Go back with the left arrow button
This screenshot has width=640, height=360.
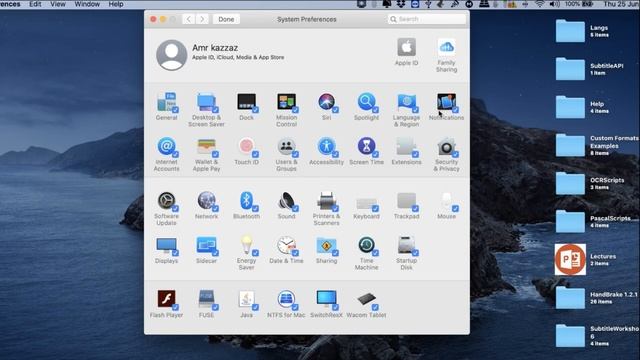(x=188, y=19)
